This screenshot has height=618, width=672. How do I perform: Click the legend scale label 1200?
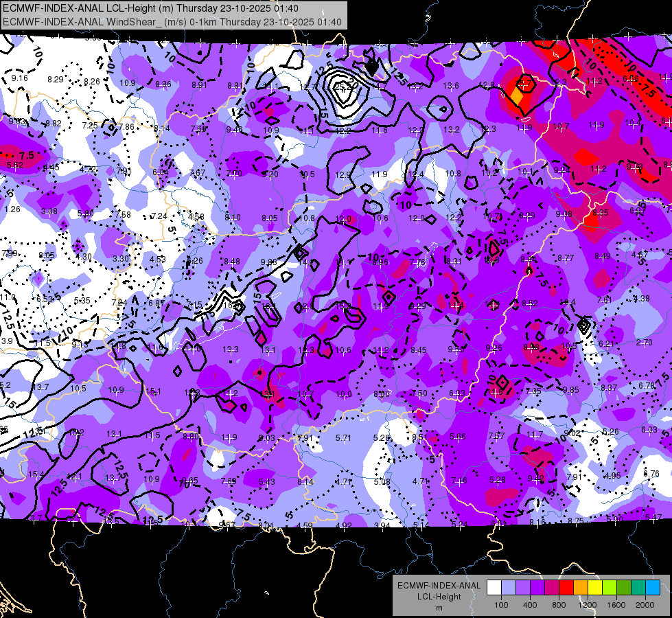click(588, 605)
